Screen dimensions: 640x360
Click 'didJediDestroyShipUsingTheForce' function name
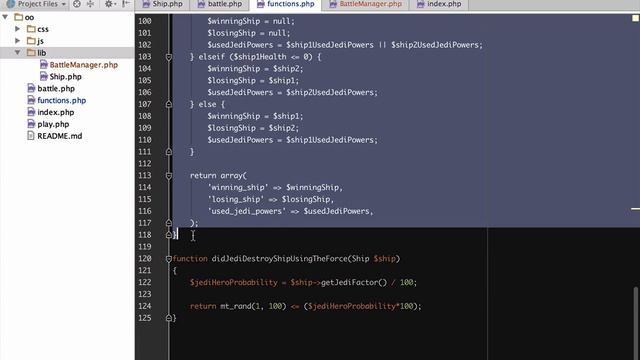[280, 258]
